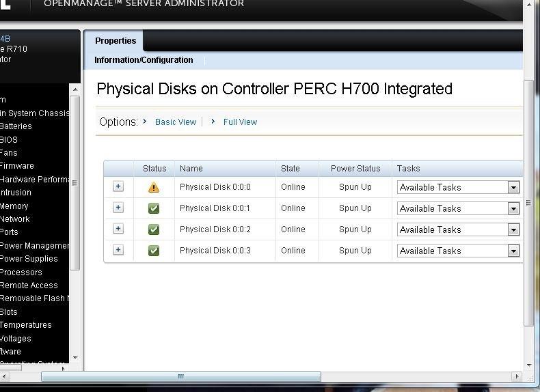Open Available Tasks dropdown for Disk 0:0:1

(458, 208)
